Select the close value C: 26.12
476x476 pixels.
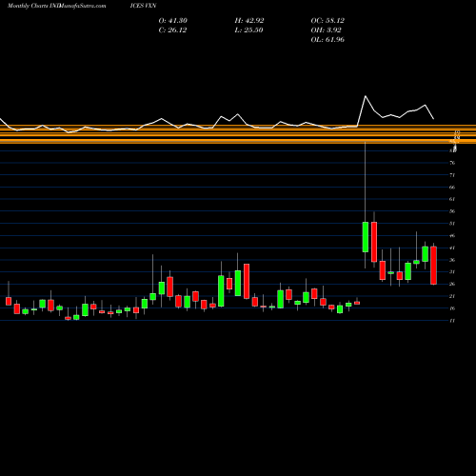[172, 30]
